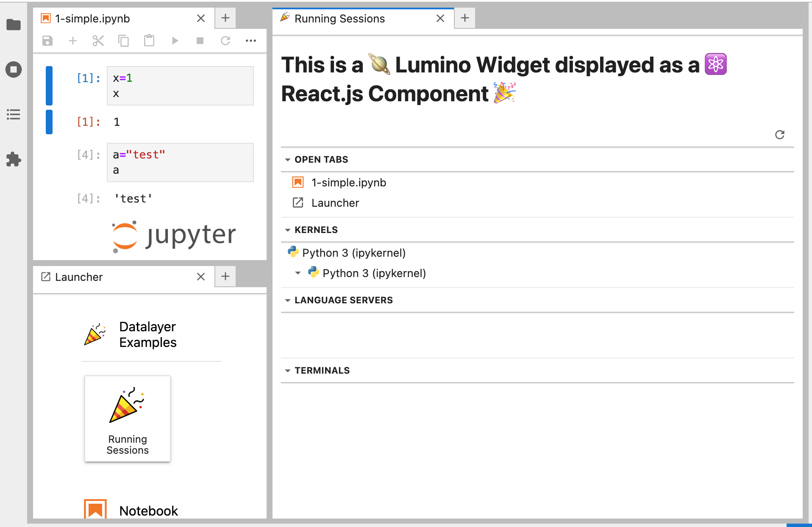Open 1-simple.ipynb from Open Tabs

tap(348, 182)
